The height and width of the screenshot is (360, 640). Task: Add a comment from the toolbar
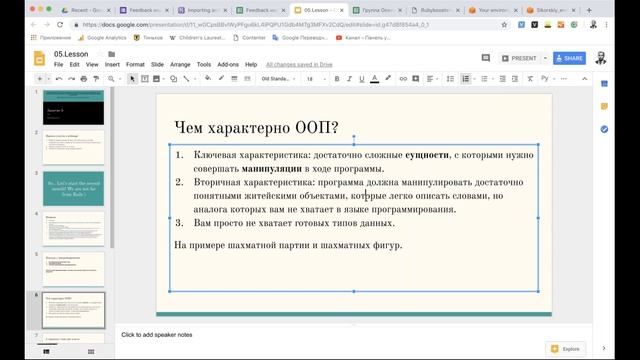pos(416,79)
